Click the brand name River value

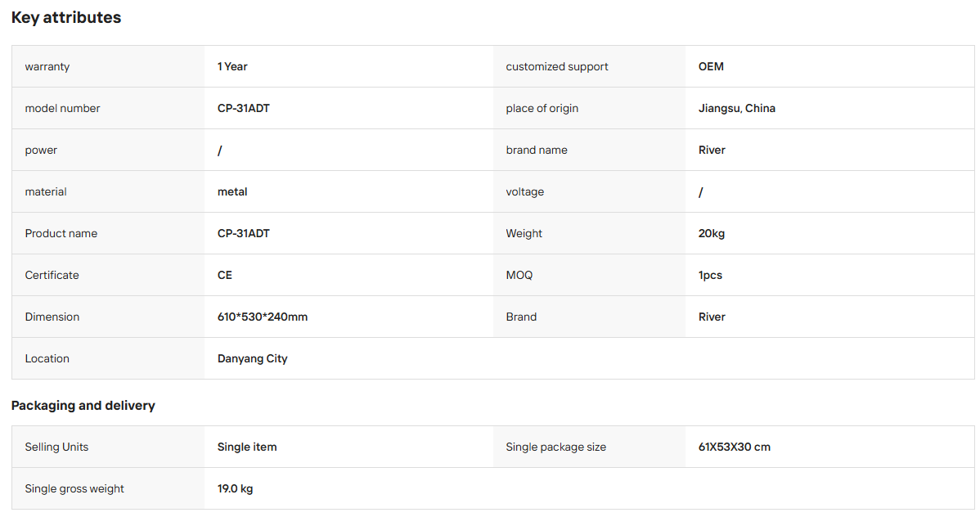click(x=712, y=150)
